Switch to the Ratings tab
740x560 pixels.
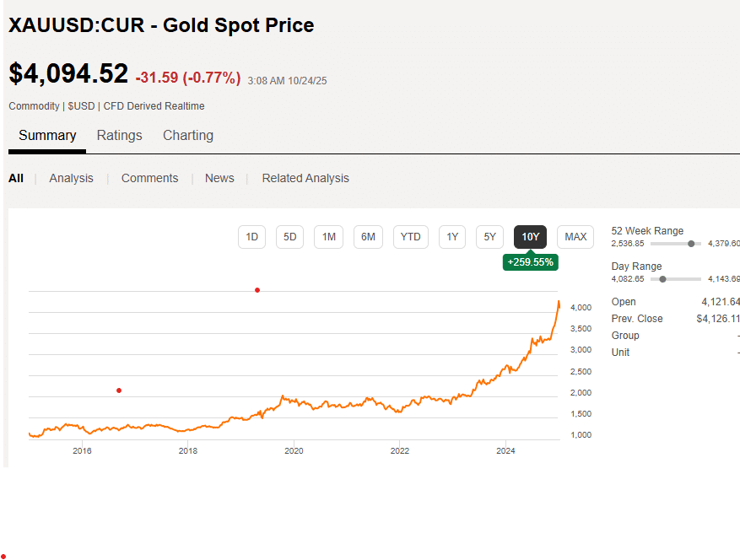pos(119,136)
